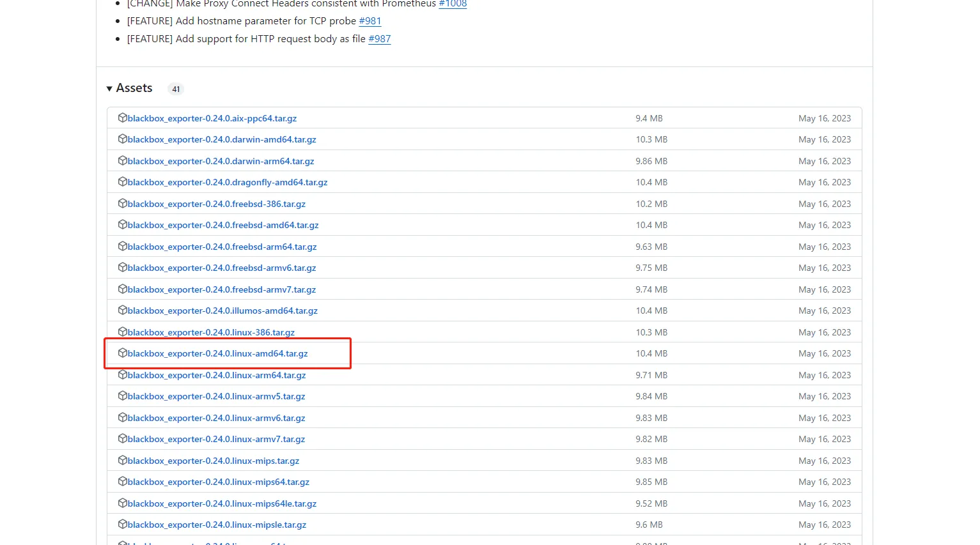Screen dimensions: 980x545
Task: Download blackbox_exporter-0.24.0.linux-mipsle.tar.gz
Action: click(217, 525)
